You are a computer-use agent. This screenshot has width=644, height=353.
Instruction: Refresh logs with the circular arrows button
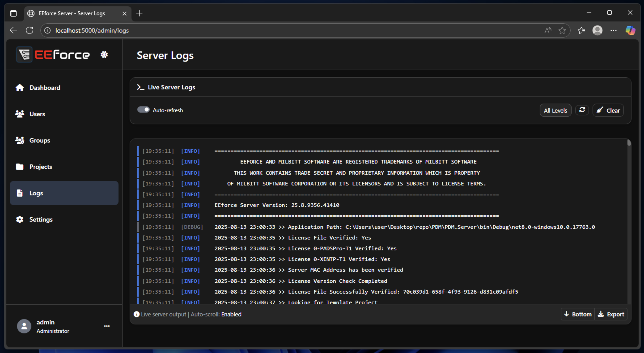582,110
